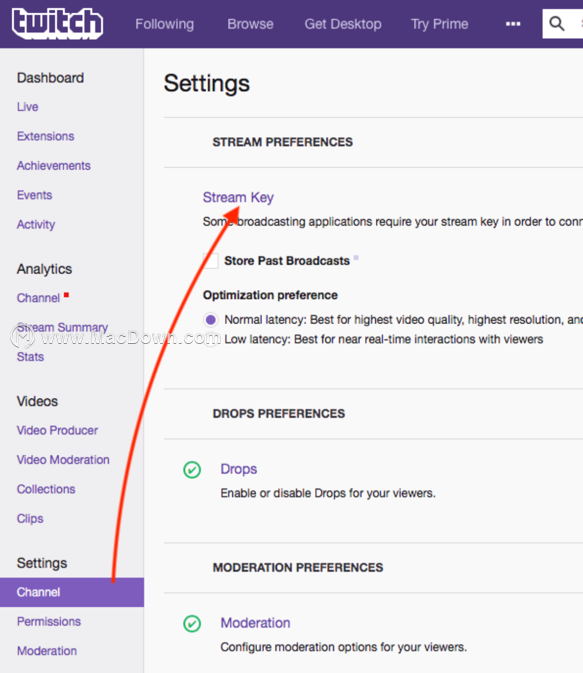Open Collections in the sidebar
583x673 pixels.
[x=46, y=489]
